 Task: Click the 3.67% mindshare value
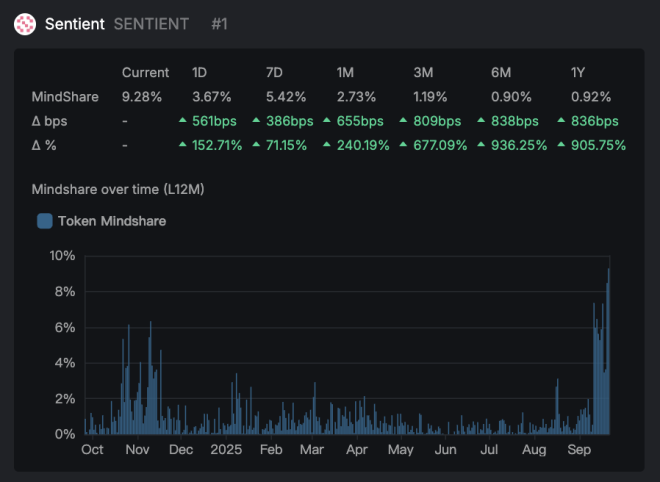tap(212, 97)
